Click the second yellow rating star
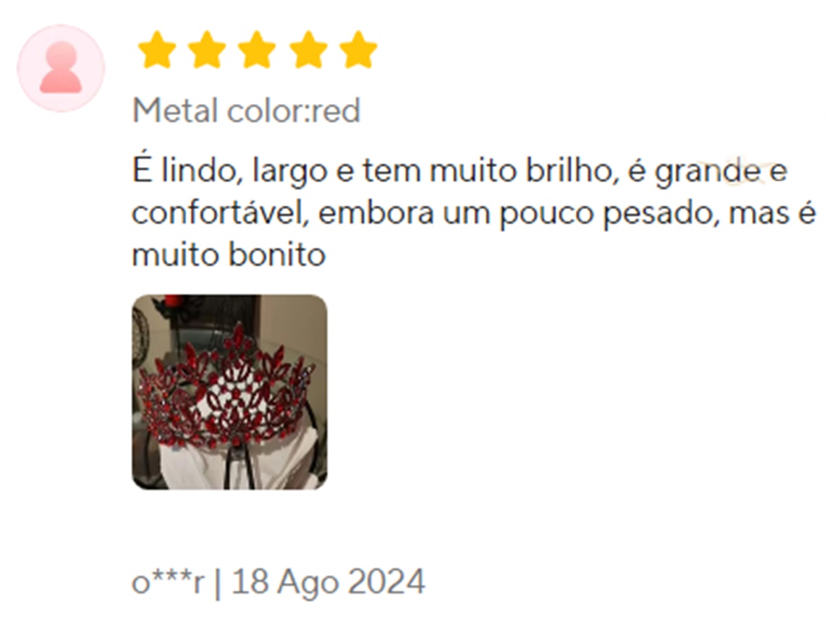The height and width of the screenshot is (627, 840). [x=207, y=50]
